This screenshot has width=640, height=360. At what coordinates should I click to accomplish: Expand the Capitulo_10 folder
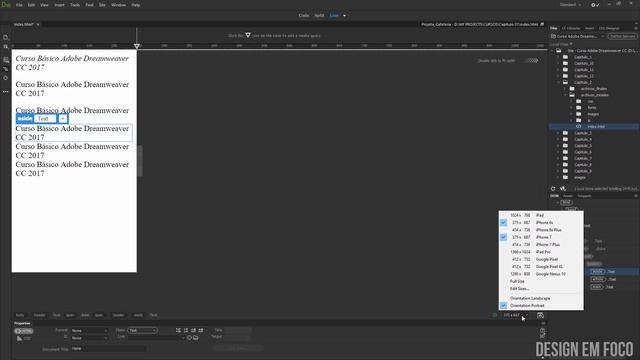click(x=558, y=64)
